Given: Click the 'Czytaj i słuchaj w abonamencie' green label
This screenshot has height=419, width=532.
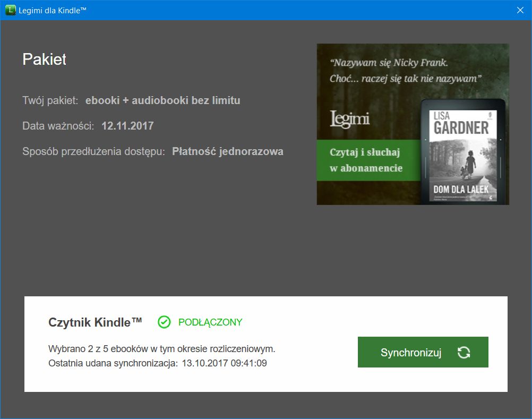Looking at the screenshot, I should click(368, 160).
